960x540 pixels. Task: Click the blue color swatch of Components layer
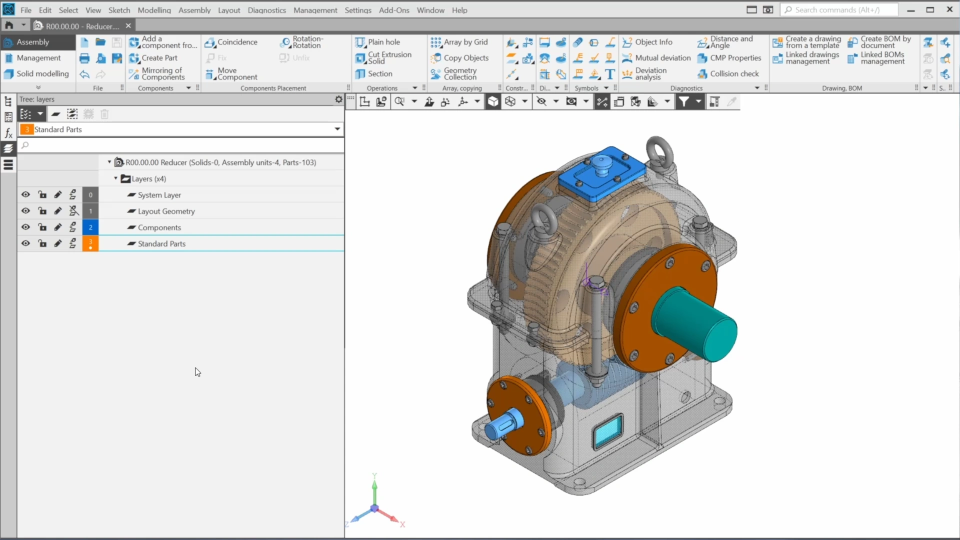pyautogui.click(x=90, y=227)
